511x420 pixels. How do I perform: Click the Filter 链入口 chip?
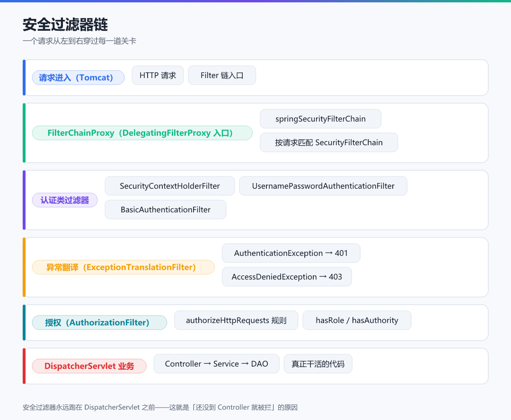coord(222,75)
